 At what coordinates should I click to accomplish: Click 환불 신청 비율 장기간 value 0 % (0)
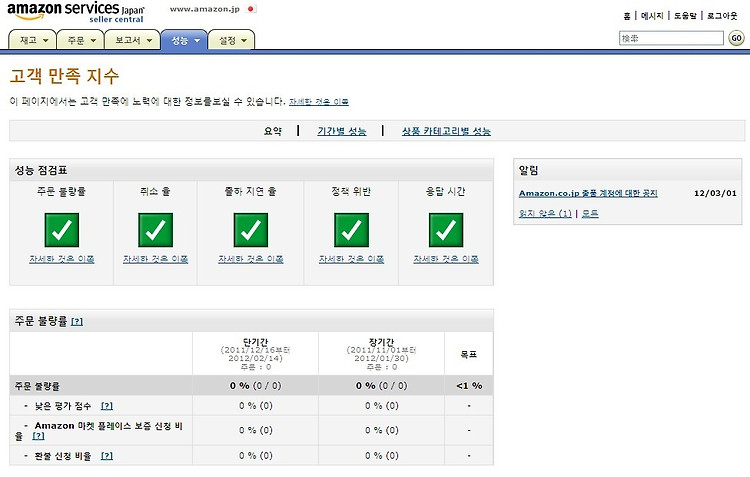[x=381, y=456]
